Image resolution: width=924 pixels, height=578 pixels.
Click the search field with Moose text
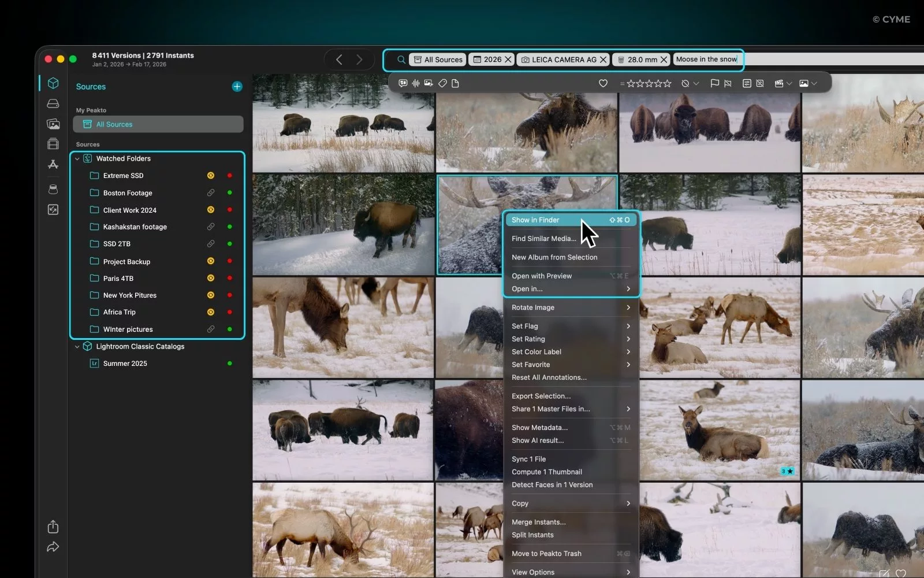click(x=707, y=60)
